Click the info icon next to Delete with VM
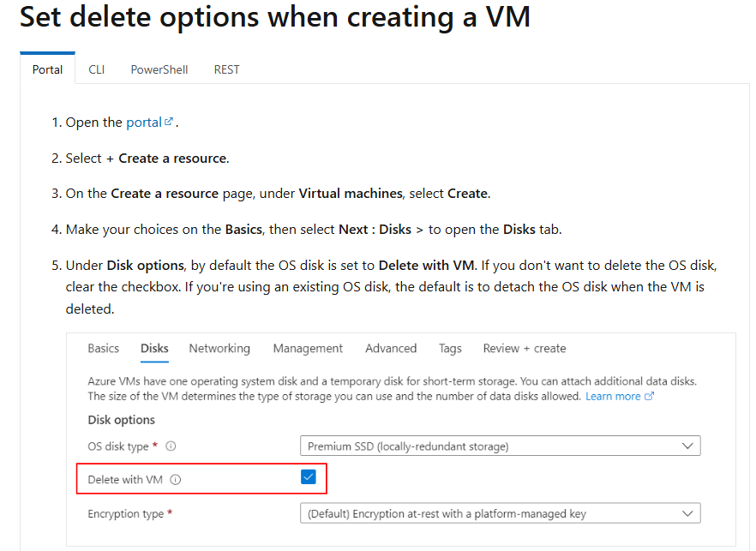Image resolution: width=756 pixels, height=551 pixels. (x=176, y=480)
